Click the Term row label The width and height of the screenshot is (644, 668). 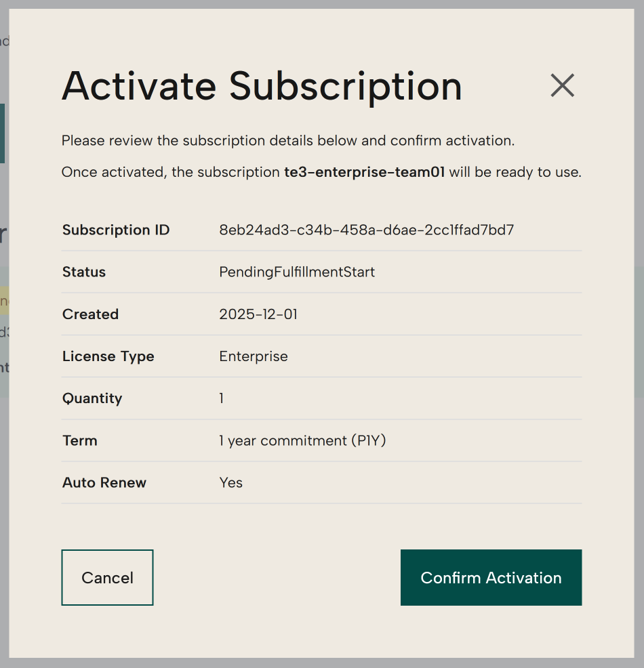[79, 440]
